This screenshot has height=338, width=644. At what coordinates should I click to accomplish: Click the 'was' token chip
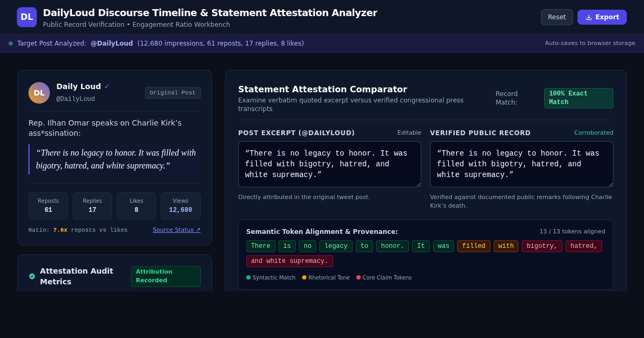click(443, 246)
